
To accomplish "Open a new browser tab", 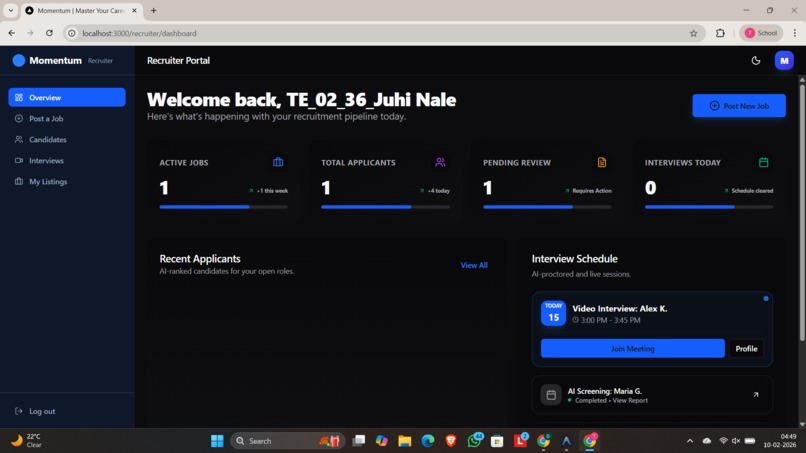I will (153, 10).
